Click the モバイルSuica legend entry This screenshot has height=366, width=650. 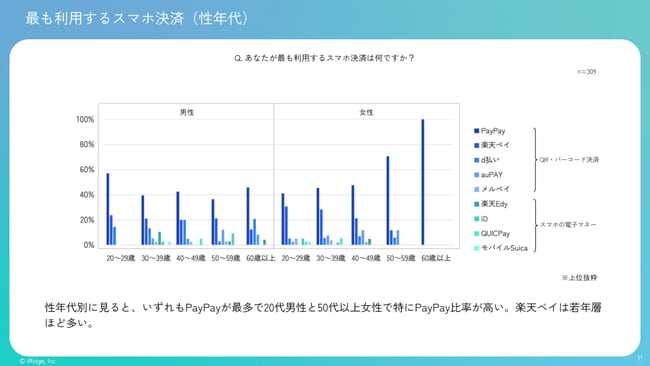click(x=501, y=248)
